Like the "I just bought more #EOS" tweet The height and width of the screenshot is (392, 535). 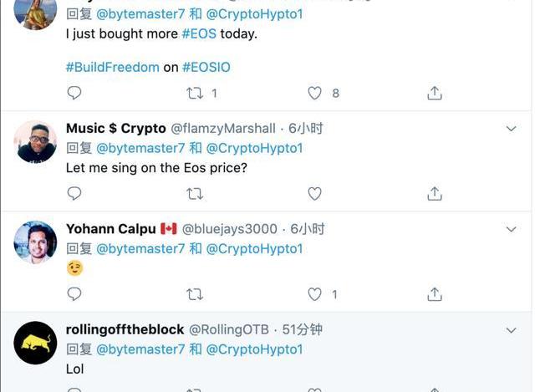315,93
